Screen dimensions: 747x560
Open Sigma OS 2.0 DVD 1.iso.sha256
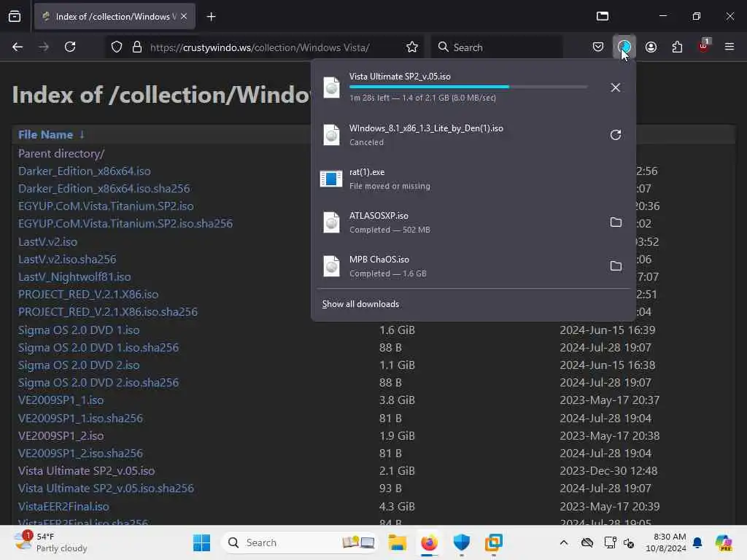pos(98,348)
